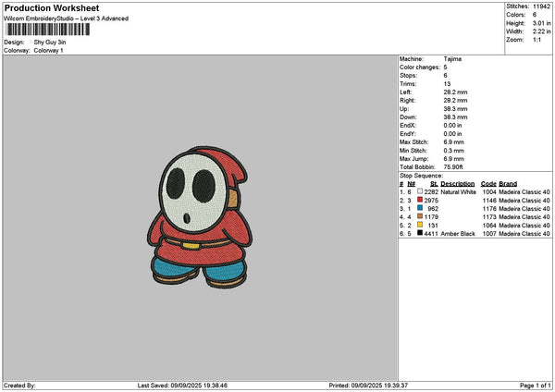
Task: Click stitch count 2975 in stop sequence
Action: (x=431, y=201)
